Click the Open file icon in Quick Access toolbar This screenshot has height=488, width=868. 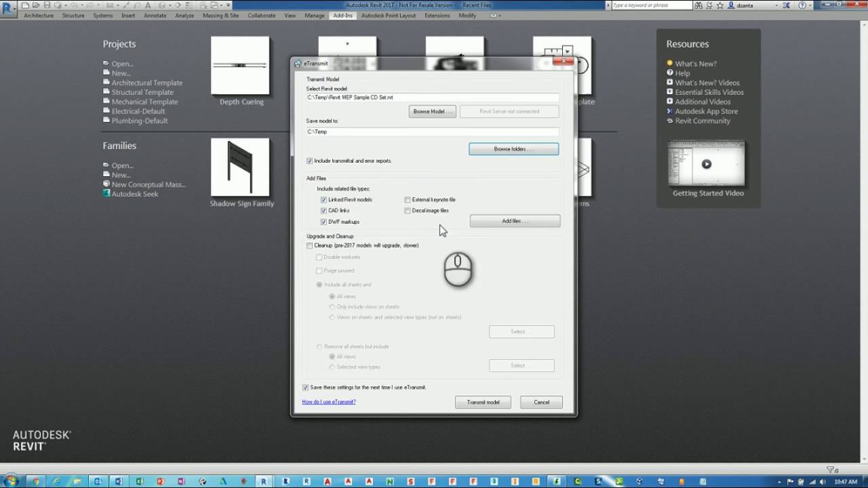(36, 5)
